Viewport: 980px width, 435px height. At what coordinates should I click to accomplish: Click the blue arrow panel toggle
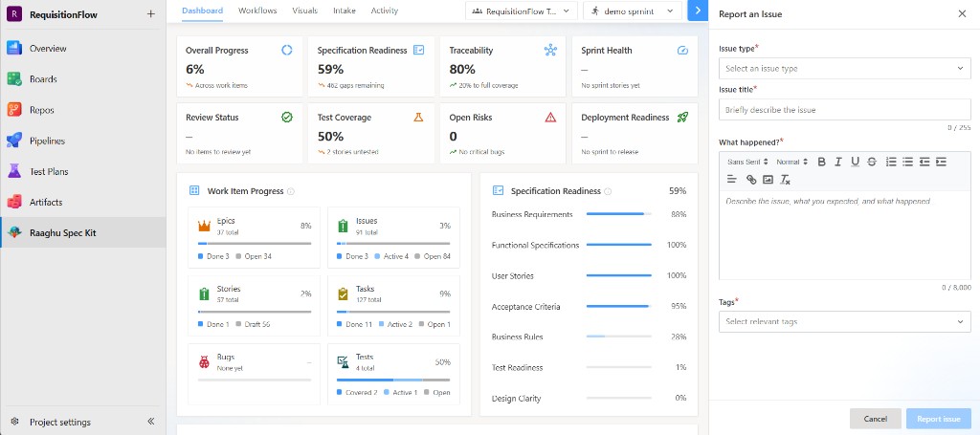[698, 11]
